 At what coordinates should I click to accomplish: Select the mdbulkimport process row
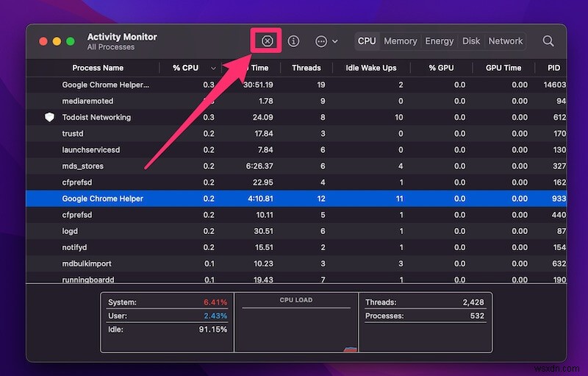pos(296,264)
